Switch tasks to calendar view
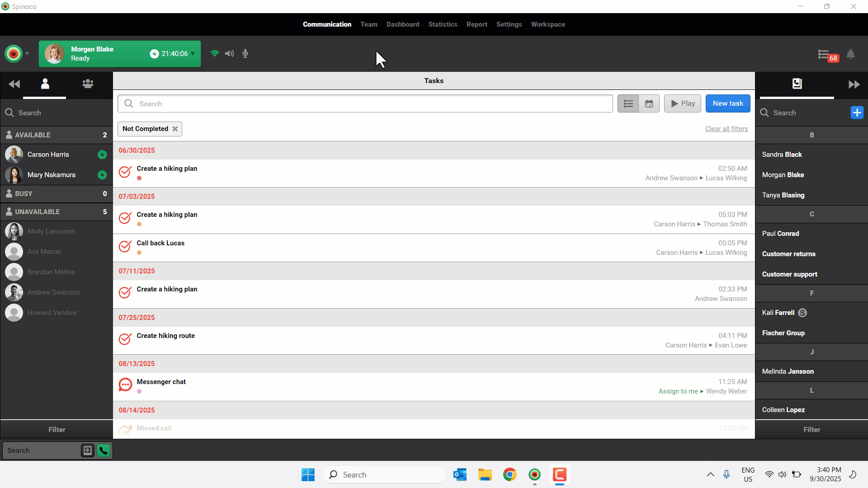Image resolution: width=868 pixels, height=488 pixels. 649,103
